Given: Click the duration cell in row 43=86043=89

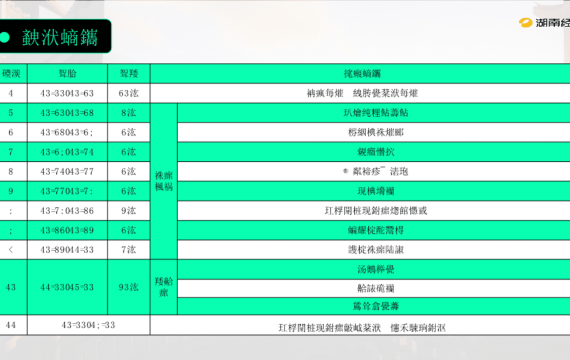Looking at the screenshot, I should (x=129, y=230).
